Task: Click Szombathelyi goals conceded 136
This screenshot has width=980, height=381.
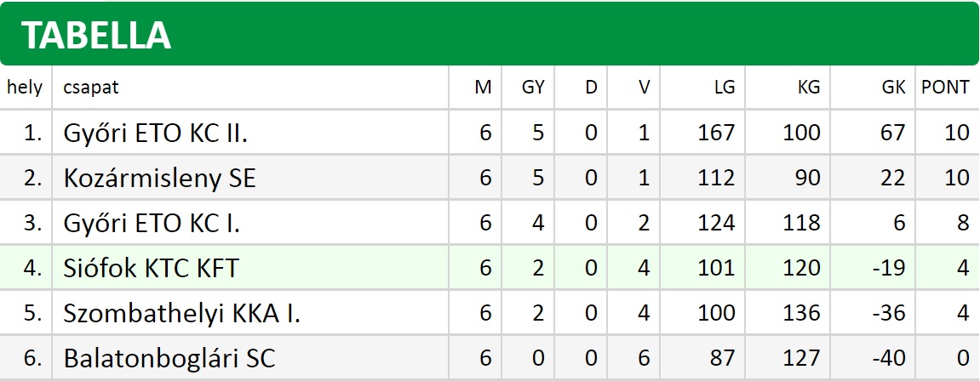Action: [x=801, y=314]
